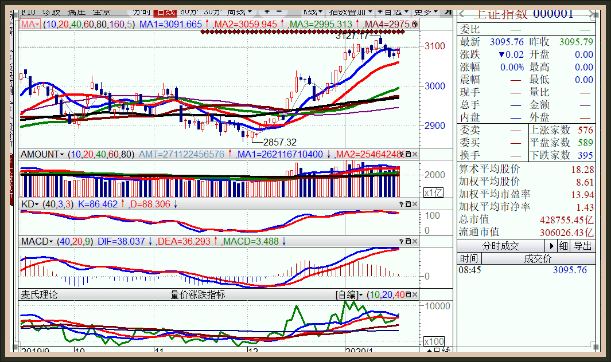Select the highlighted 日线 period tab
Viewport: 611px width, 362px height.
(165, 13)
